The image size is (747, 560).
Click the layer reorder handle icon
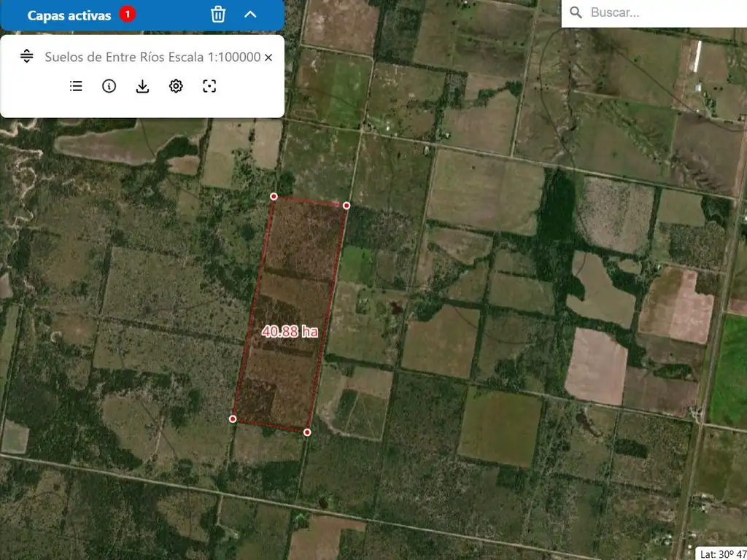pyautogui.click(x=27, y=57)
